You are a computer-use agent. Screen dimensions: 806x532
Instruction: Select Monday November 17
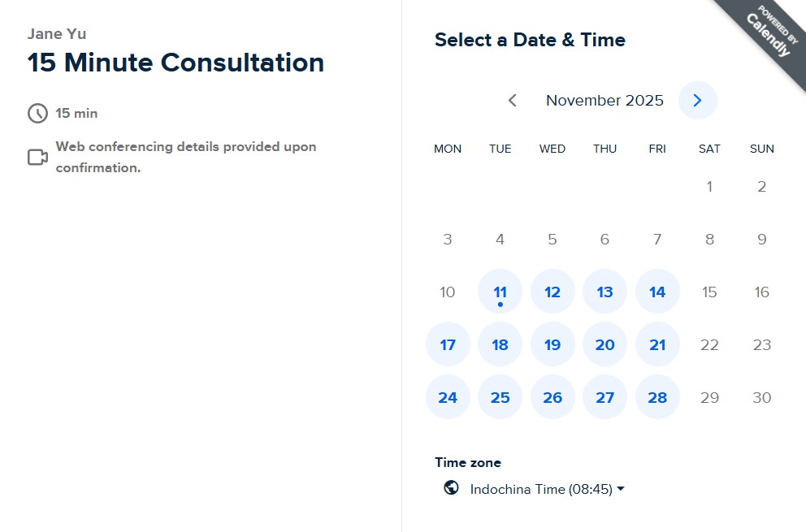pos(448,344)
